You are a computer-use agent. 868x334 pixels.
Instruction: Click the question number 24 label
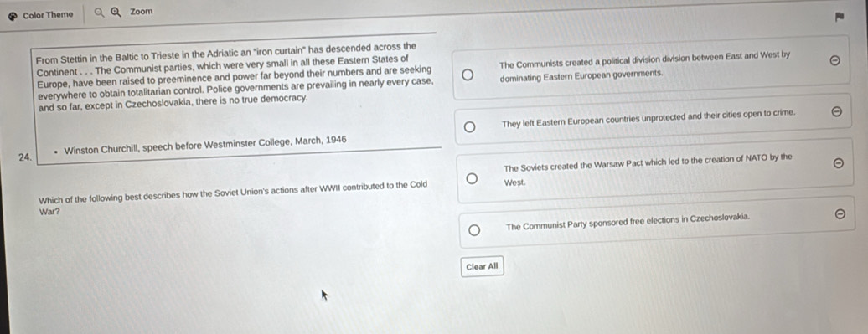point(23,157)
